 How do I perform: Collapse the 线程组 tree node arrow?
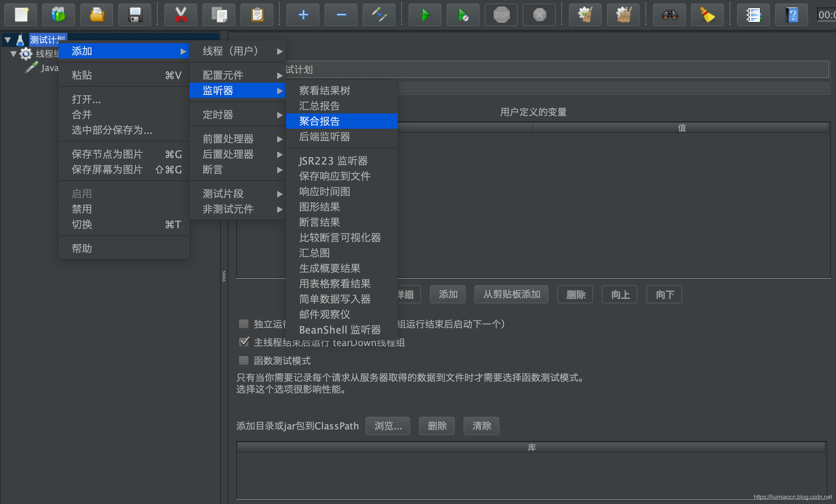(14, 54)
